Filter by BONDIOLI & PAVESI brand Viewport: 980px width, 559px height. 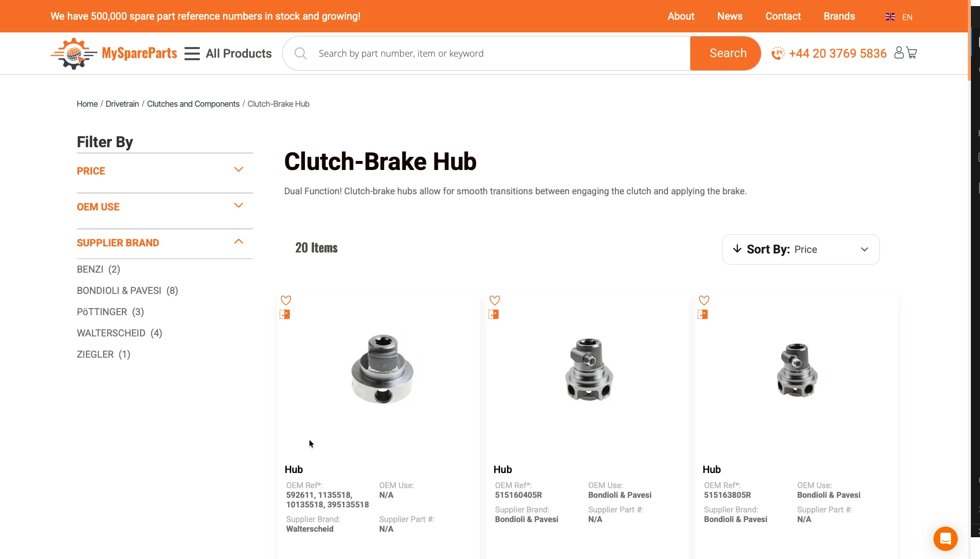tap(127, 290)
